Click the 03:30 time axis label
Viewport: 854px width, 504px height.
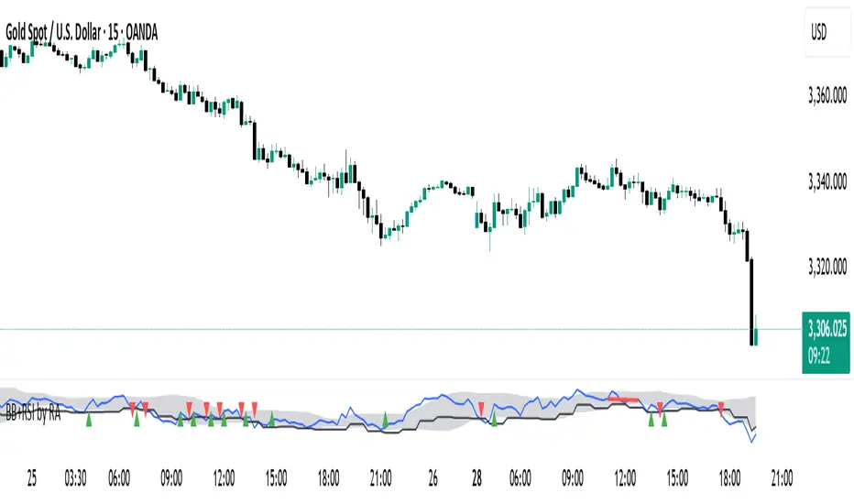coord(75,478)
